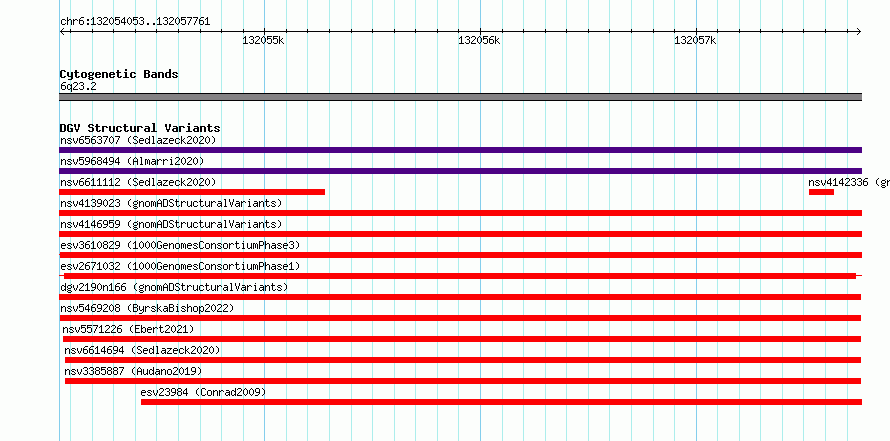Open the nsv4142336 variant label
This screenshot has width=890, height=441.
(x=849, y=182)
